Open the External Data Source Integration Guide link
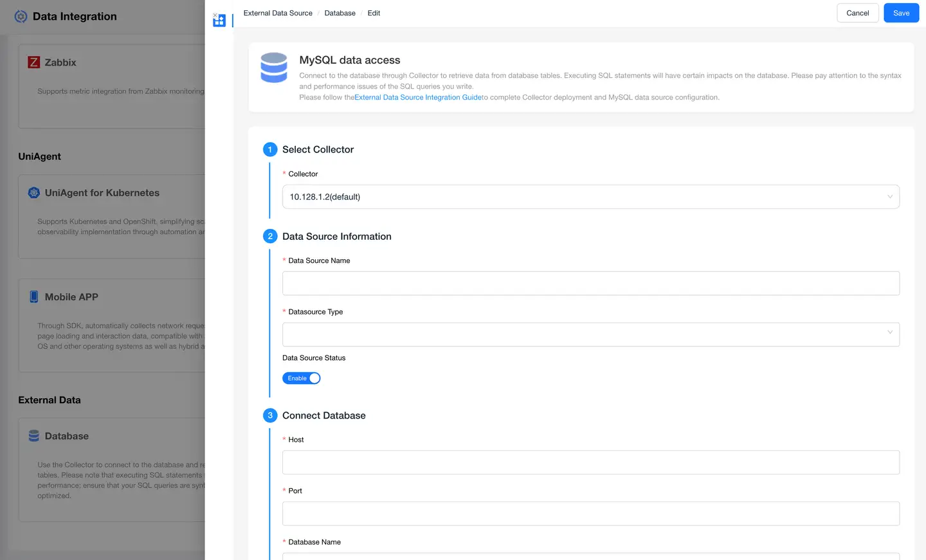The width and height of the screenshot is (926, 560). [418, 98]
